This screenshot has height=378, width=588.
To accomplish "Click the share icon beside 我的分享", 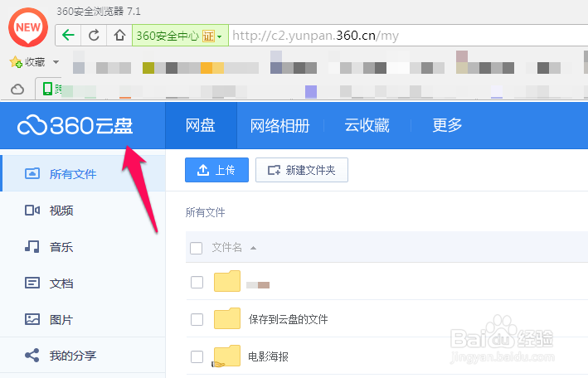I will (32, 355).
